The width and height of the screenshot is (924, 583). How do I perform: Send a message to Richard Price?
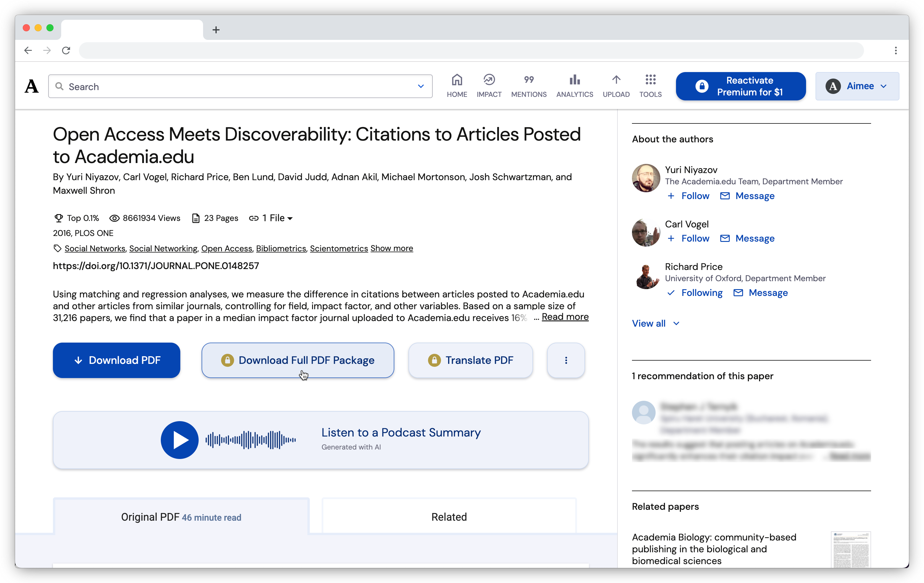click(x=760, y=293)
